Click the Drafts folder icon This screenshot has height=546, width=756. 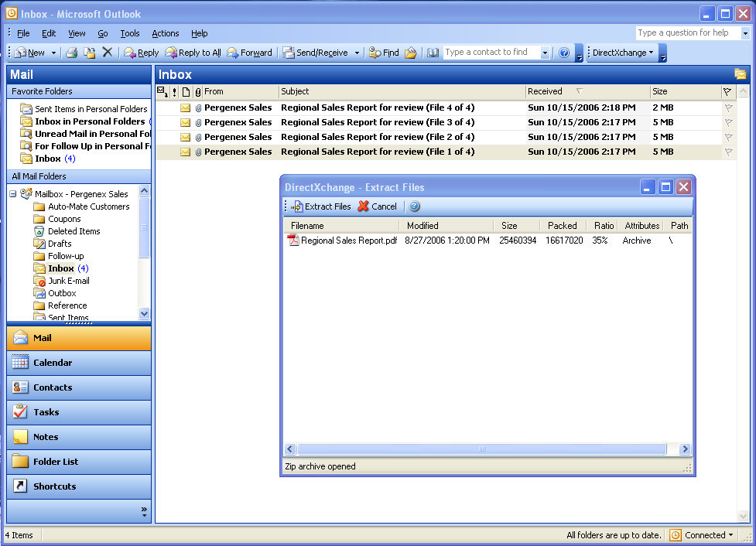pos(39,244)
